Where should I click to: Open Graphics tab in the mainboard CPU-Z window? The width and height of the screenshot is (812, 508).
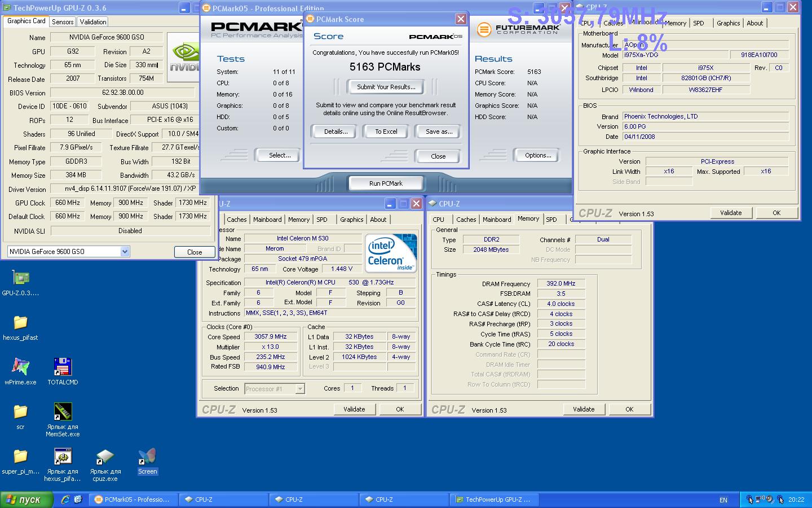pos(728,23)
